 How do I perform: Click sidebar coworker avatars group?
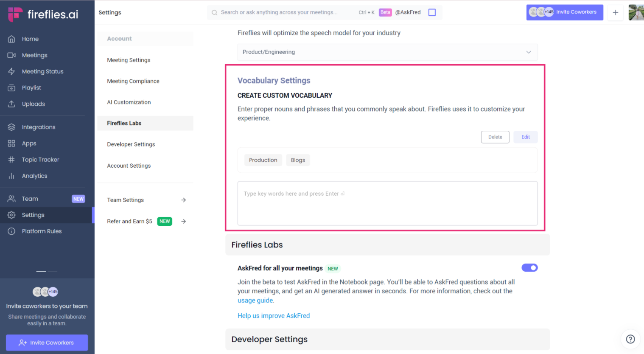click(x=45, y=292)
